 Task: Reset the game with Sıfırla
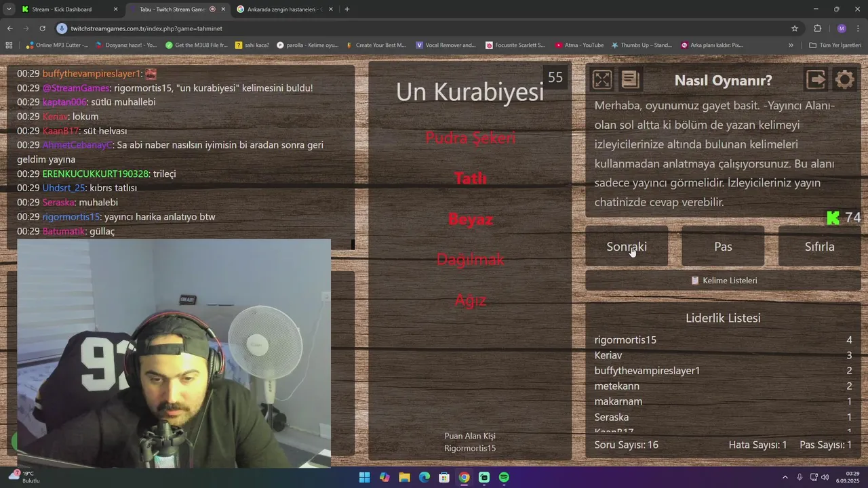tap(819, 246)
